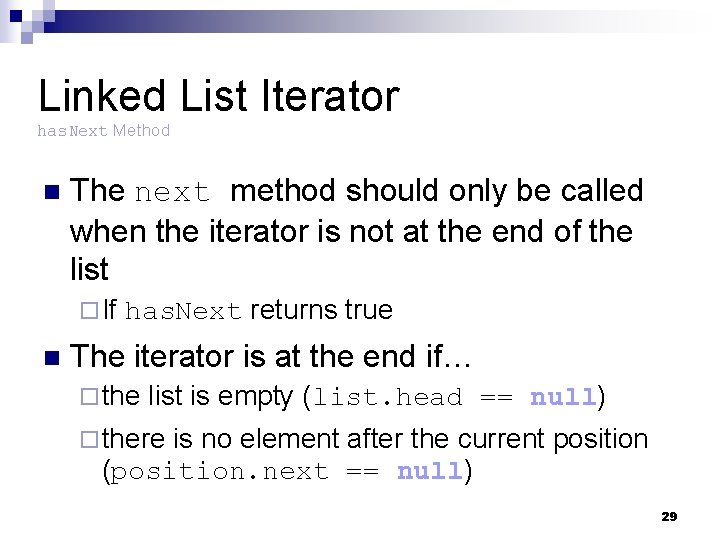Viewport: 720px width, 540px height.
Task: Click the purple 'null' after list.head ==
Action: pos(563,397)
